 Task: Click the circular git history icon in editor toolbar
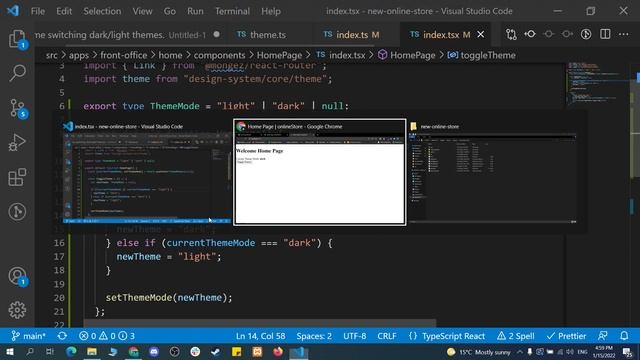(586, 35)
